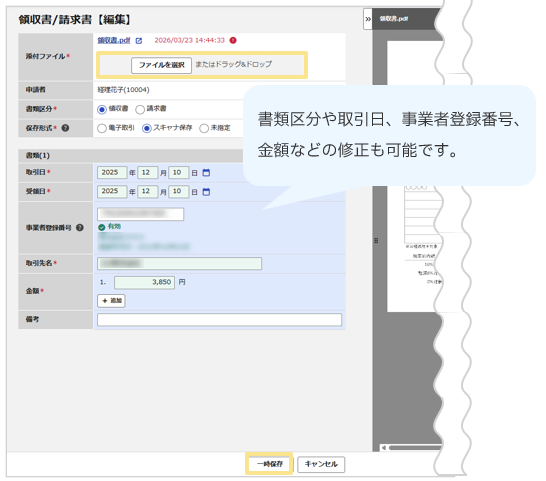Choose 電子取引 as save format
The image size is (546, 481).
102,129
